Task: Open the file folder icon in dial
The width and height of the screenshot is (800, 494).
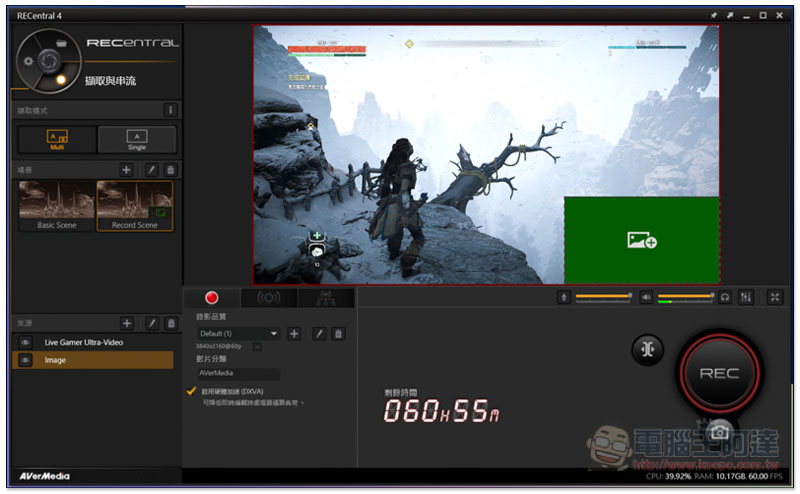Action: click(61, 43)
